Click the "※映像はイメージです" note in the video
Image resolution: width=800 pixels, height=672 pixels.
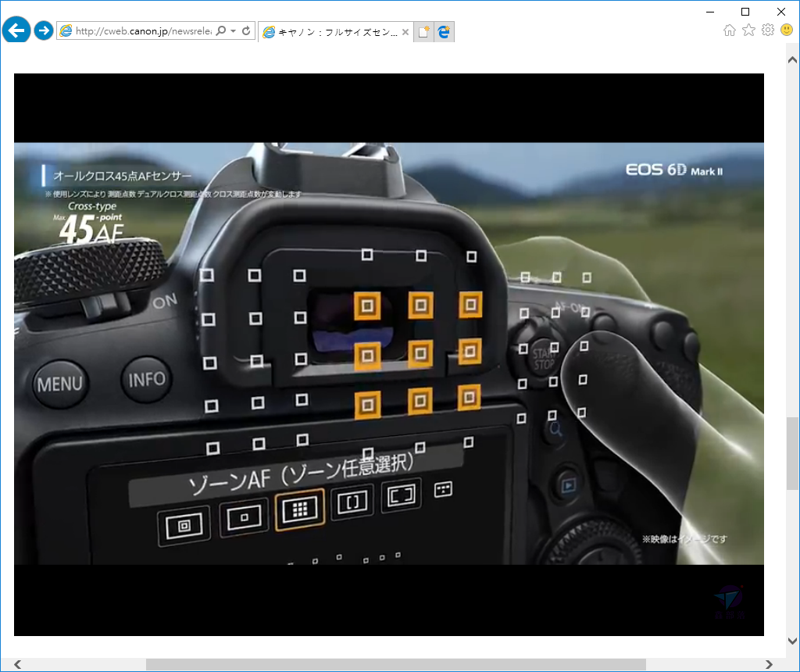coord(684,539)
